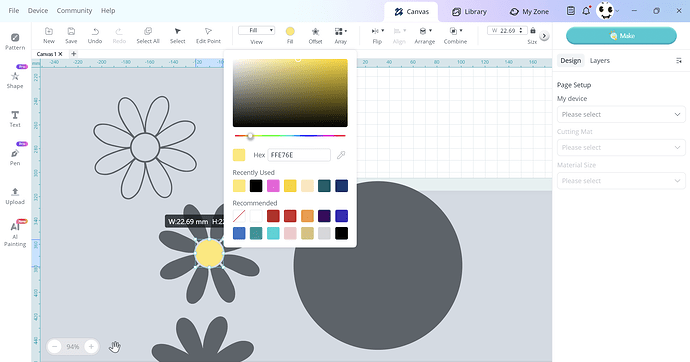Screen dimensions: 690x362
Task: Choose the Pen tool
Action: tap(15, 157)
